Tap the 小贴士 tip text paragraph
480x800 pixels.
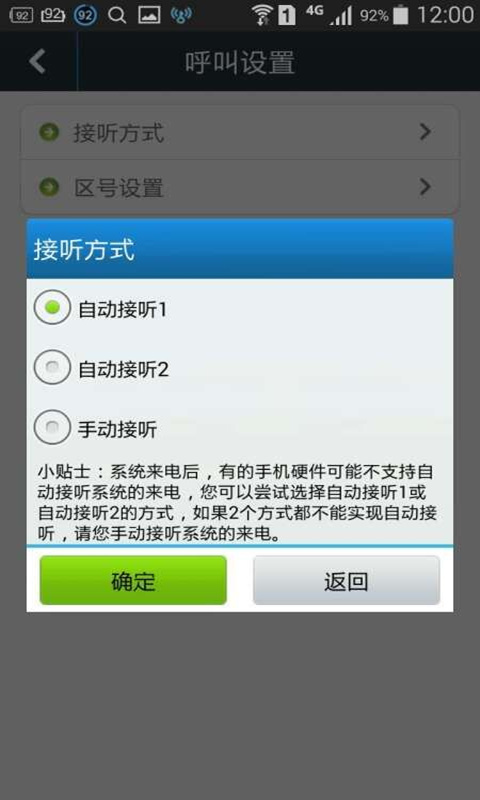coord(237,503)
